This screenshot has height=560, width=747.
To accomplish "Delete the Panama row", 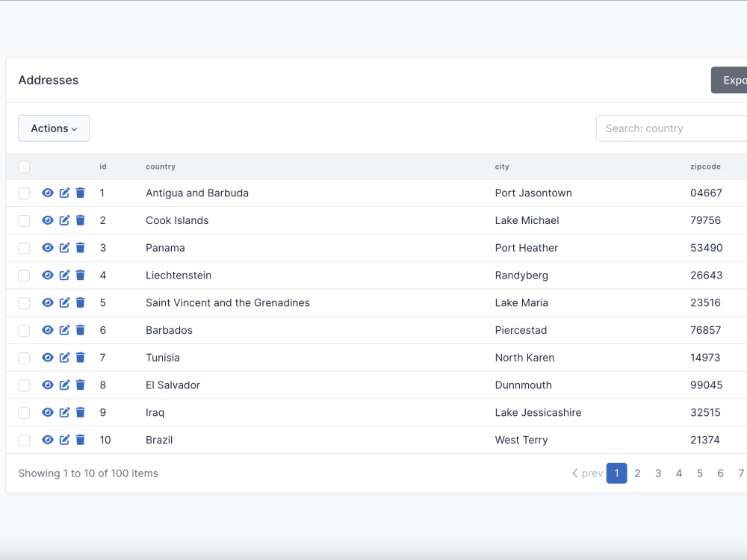I will [x=81, y=248].
